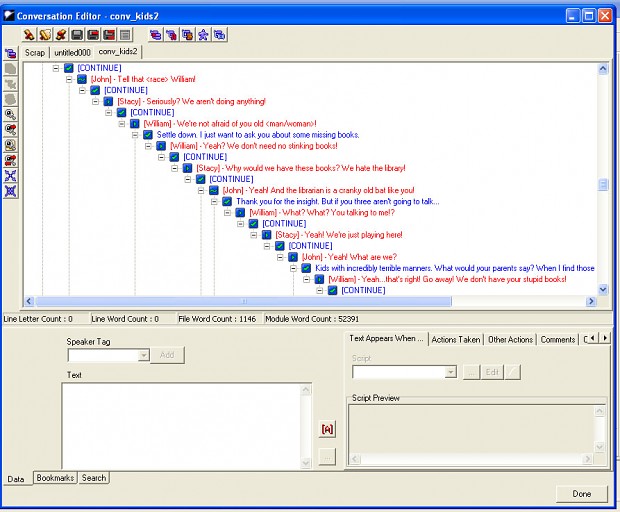
Task: Click the left tab-scroll arrow after Comments
Action: point(592,338)
